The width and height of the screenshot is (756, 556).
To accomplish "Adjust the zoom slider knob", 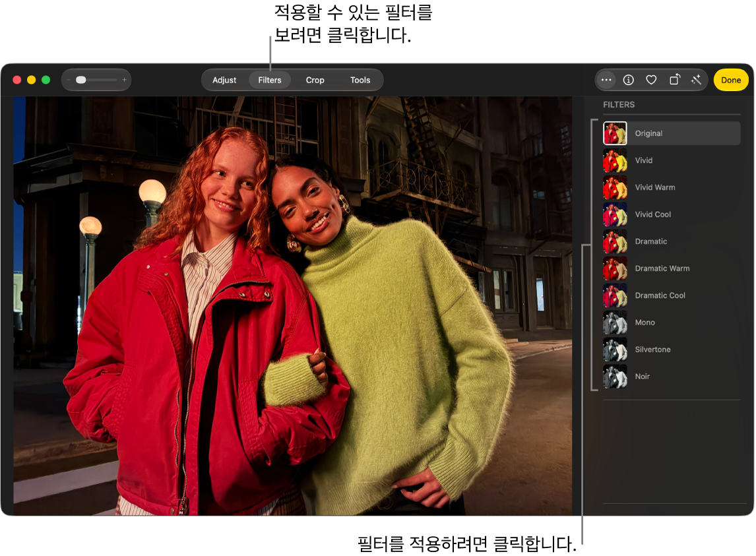I will [81, 80].
